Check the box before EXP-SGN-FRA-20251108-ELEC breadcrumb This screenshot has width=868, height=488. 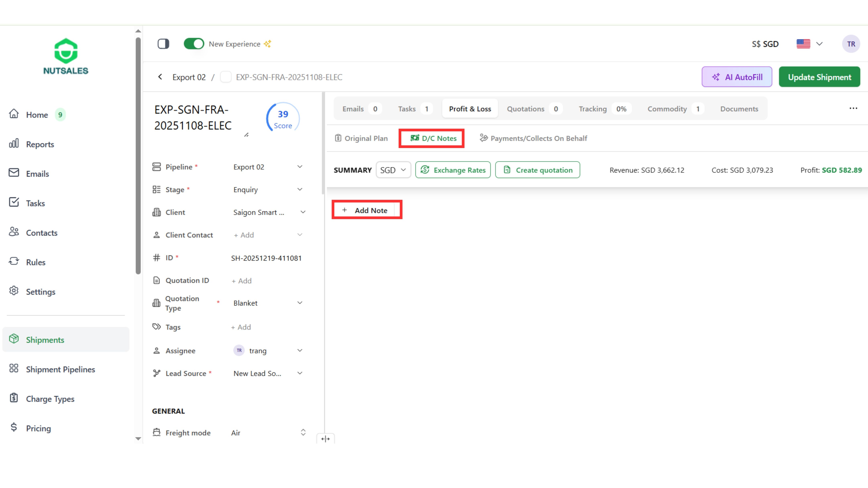pyautogui.click(x=225, y=77)
